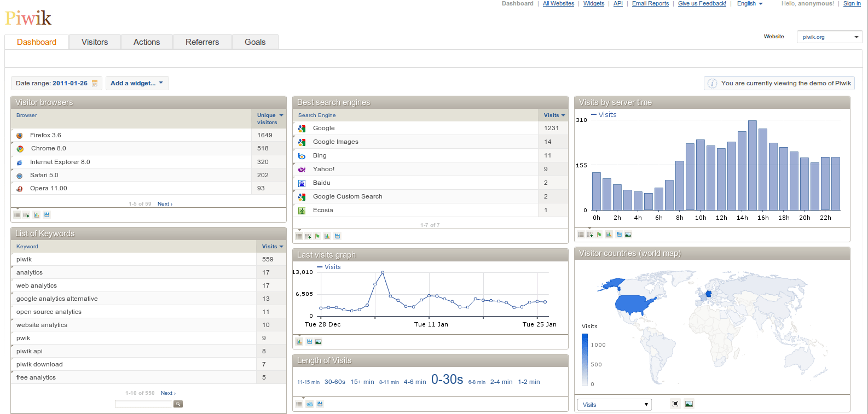Switch Visitor browsers to simple table view

(17, 215)
